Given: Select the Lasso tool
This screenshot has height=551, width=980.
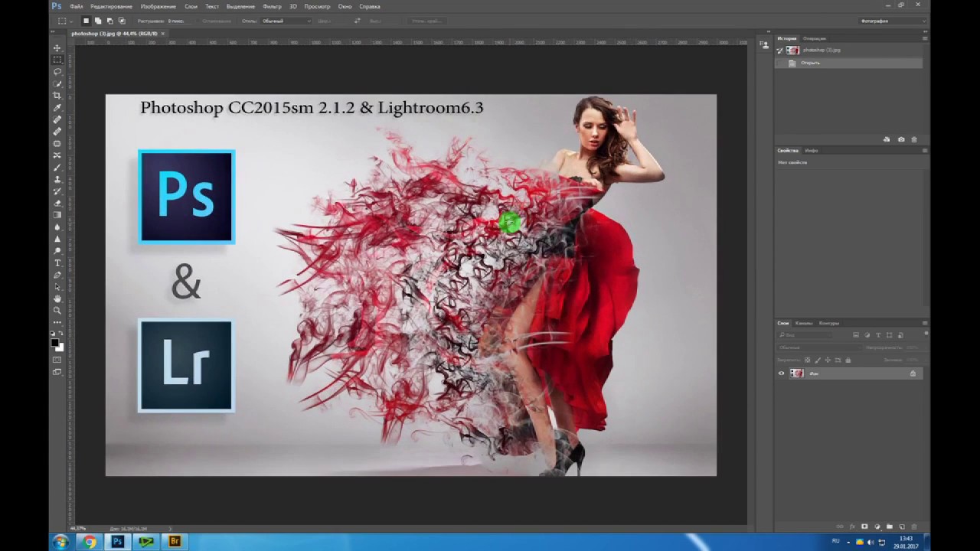Looking at the screenshot, I should point(57,72).
